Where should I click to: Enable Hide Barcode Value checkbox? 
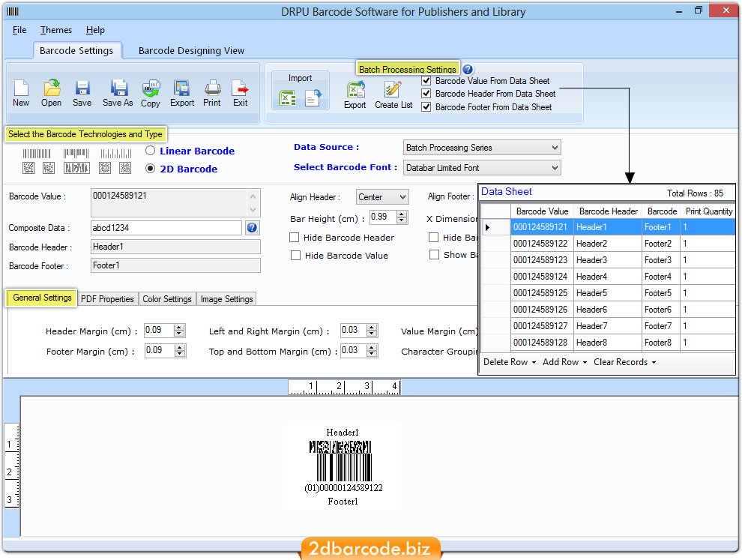(296, 256)
